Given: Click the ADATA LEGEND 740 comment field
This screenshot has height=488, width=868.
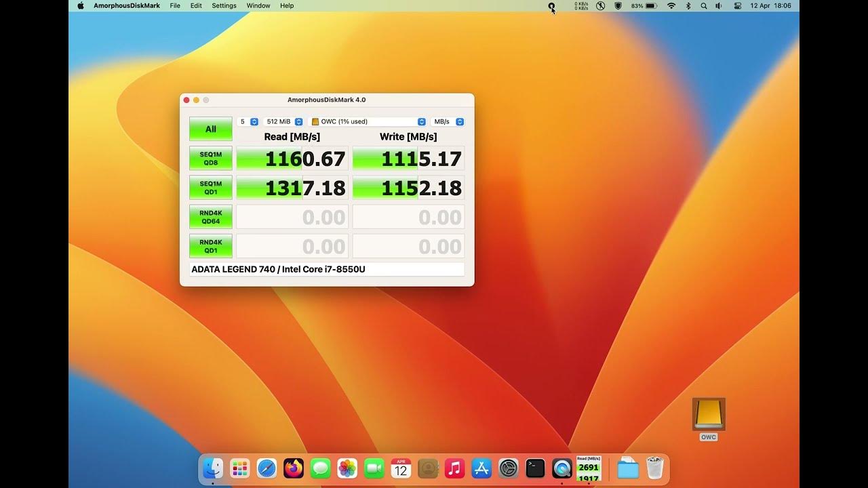Looking at the screenshot, I should 327,269.
